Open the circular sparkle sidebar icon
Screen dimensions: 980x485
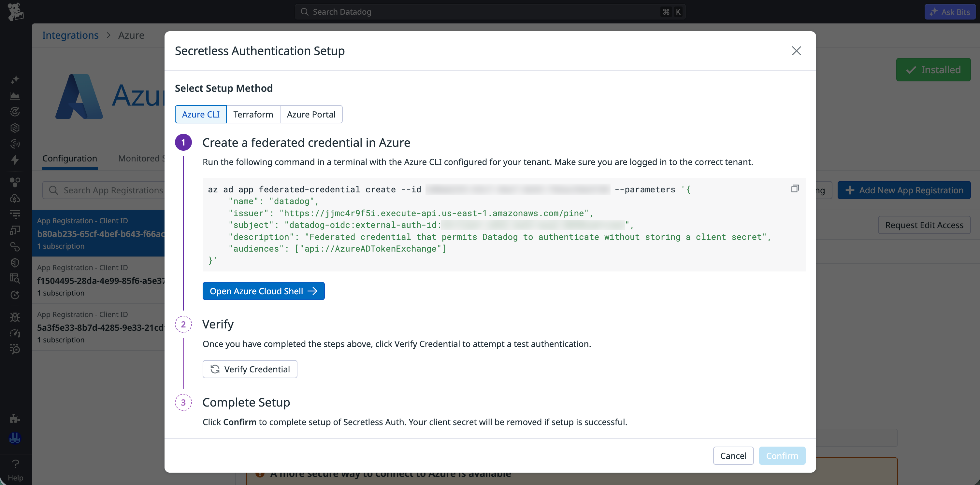click(x=15, y=295)
